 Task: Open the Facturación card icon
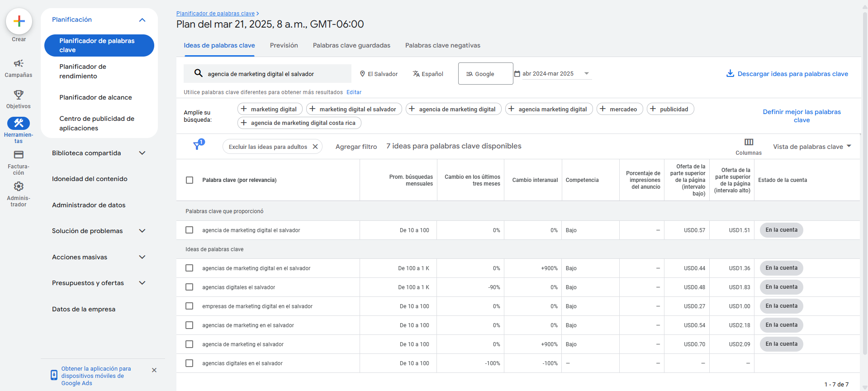[19, 155]
